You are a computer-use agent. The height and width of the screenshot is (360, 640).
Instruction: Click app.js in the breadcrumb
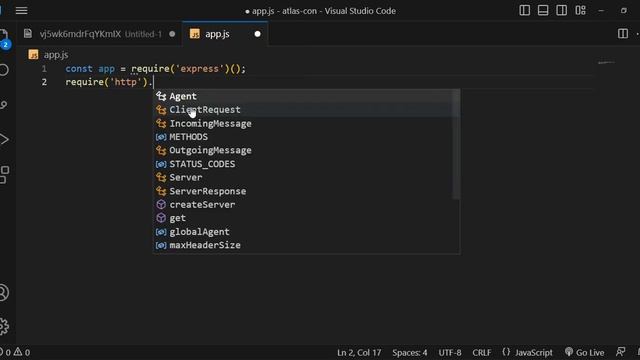point(56,55)
